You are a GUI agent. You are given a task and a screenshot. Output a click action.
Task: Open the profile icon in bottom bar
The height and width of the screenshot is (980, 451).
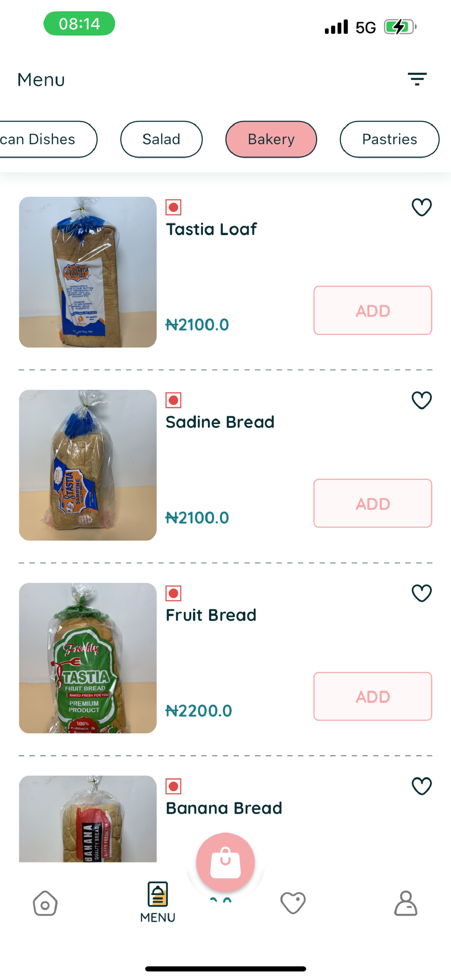(406, 903)
